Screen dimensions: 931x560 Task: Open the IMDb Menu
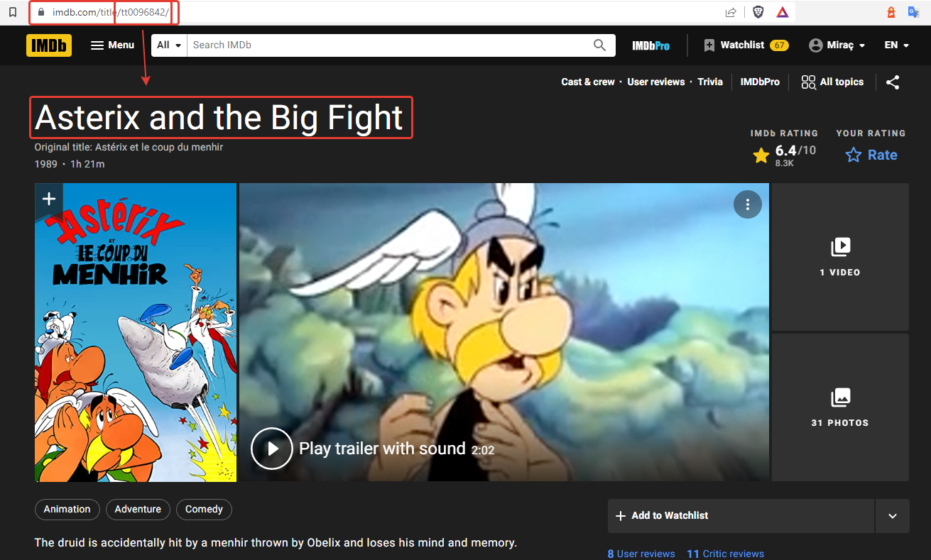[112, 45]
